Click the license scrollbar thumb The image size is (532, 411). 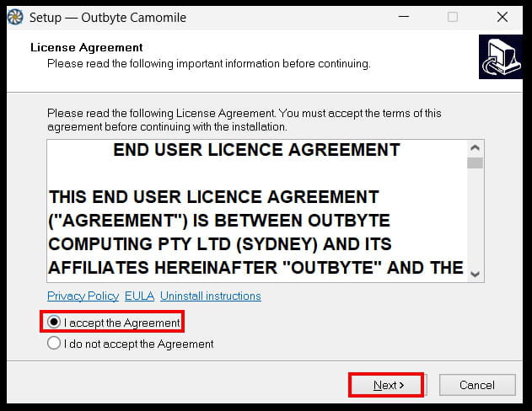coord(475,163)
